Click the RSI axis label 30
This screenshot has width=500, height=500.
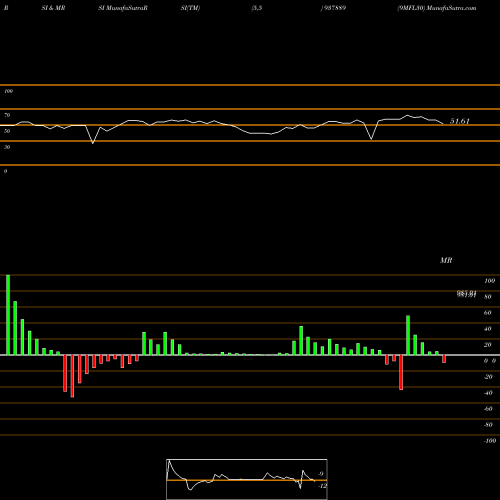7,147
